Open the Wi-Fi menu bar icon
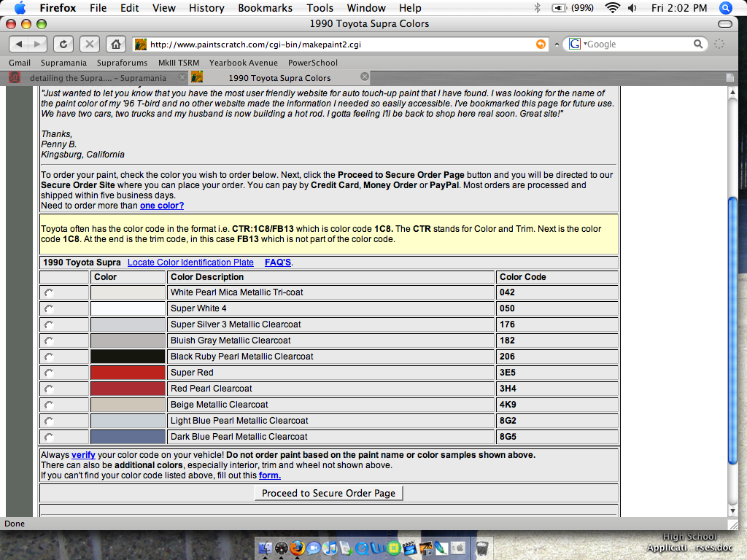The image size is (747, 560). [x=612, y=7]
